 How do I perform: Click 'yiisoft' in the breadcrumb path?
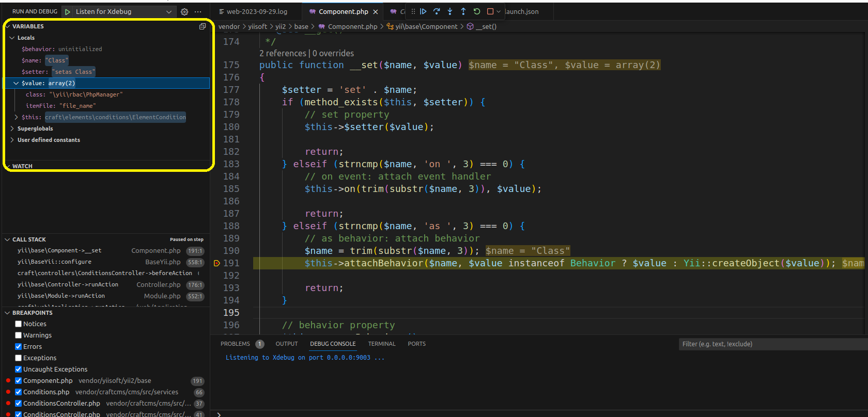pos(257,26)
